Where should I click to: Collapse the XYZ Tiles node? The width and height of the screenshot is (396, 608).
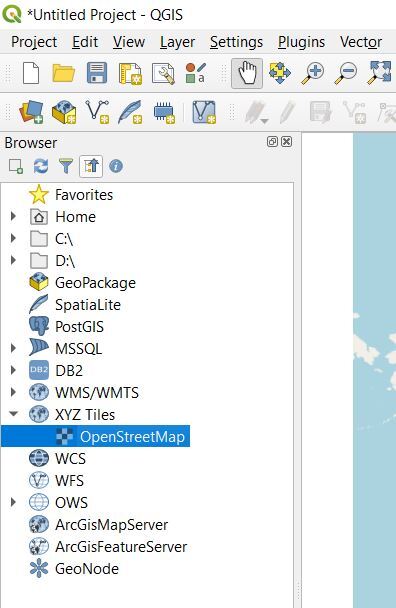pos(13,414)
